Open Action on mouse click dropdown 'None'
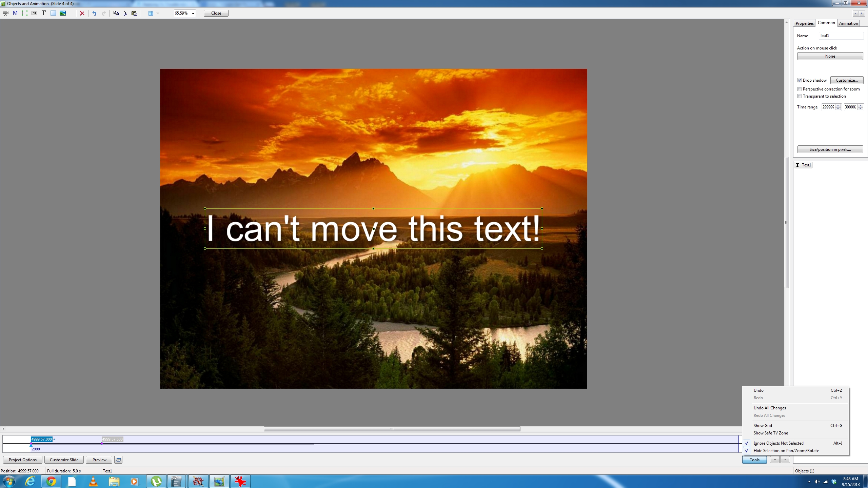The image size is (868, 488). click(x=830, y=56)
